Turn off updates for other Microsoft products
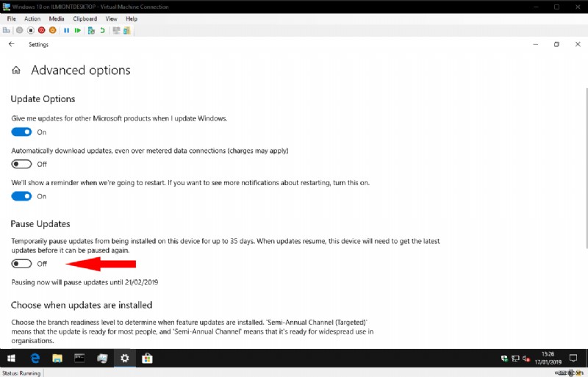The image size is (588, 377). [21, 132]
